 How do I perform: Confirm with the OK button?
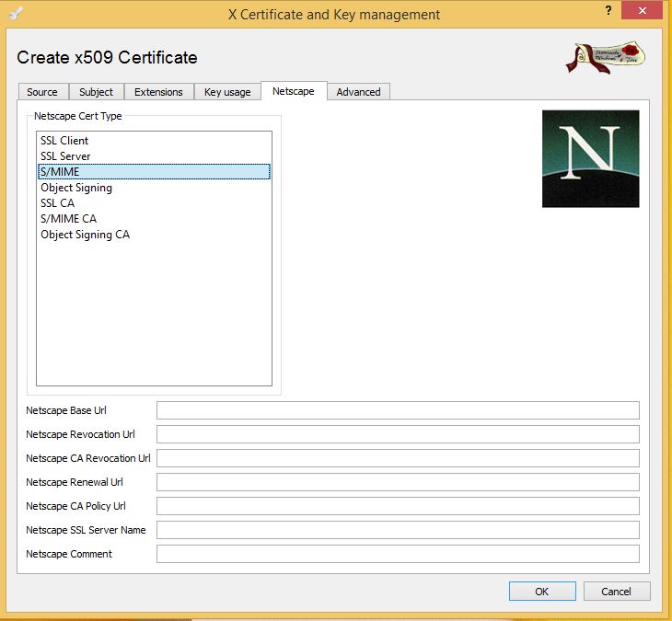coord(542,592)
